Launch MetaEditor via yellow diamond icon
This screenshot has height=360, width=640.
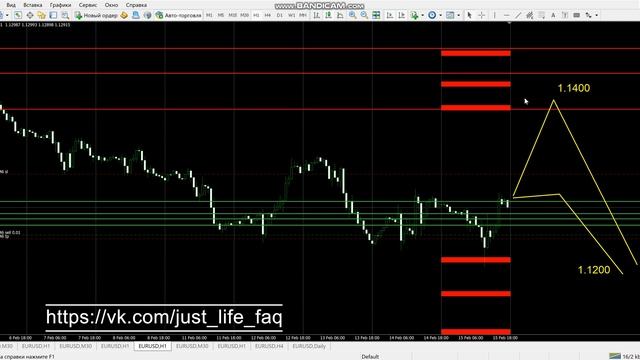124,15
